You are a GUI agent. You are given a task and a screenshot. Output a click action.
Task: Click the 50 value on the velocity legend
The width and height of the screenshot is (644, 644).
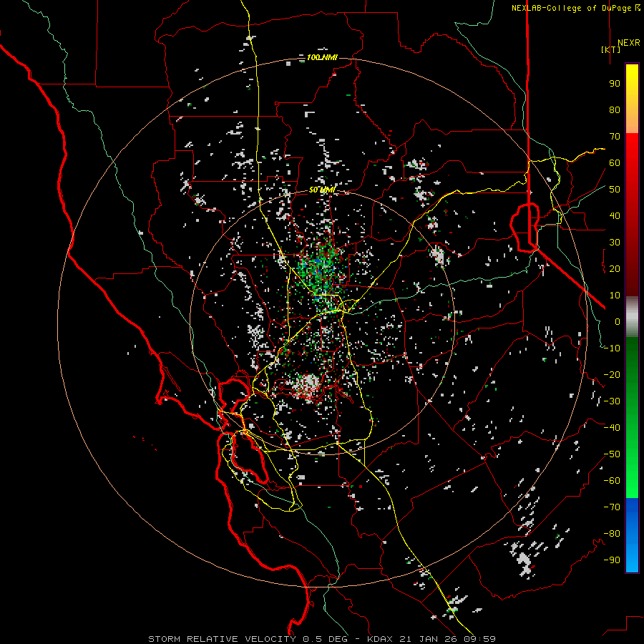click(615, 190)
